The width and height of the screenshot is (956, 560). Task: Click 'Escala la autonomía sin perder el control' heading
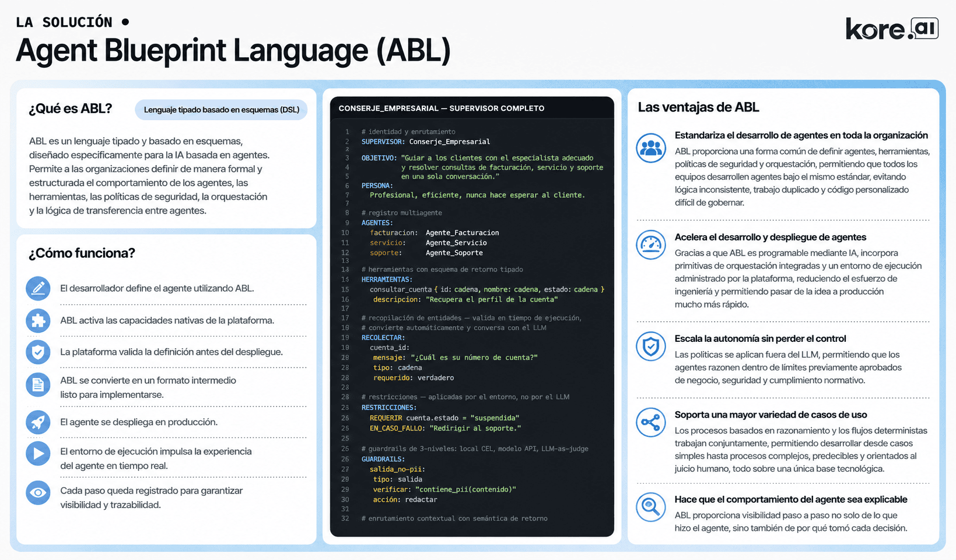click(760, 338)
